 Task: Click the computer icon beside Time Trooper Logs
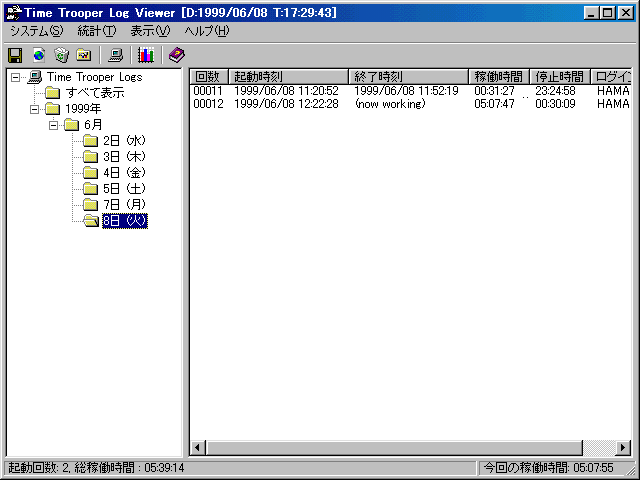coord(35,77)
